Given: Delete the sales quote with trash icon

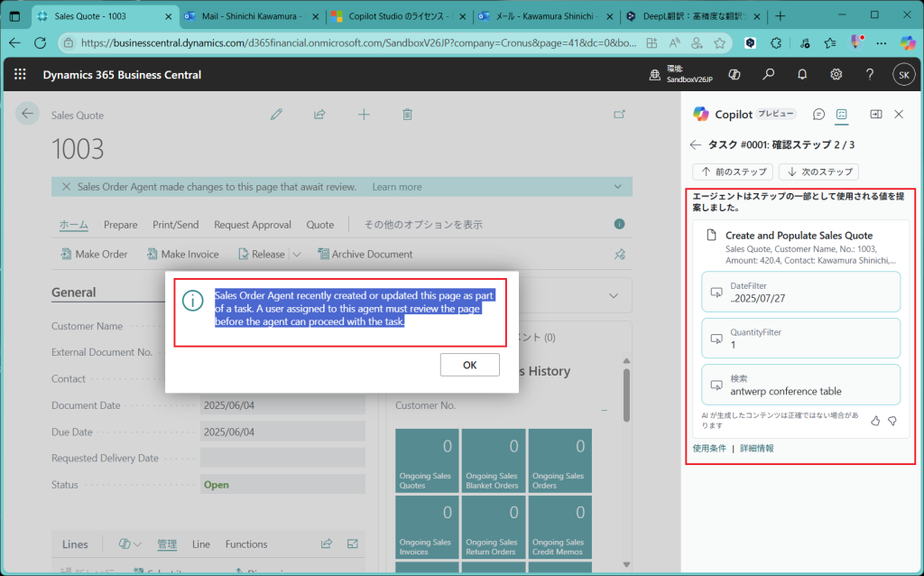Looking at the screenshot, I should tap(407, 115).
